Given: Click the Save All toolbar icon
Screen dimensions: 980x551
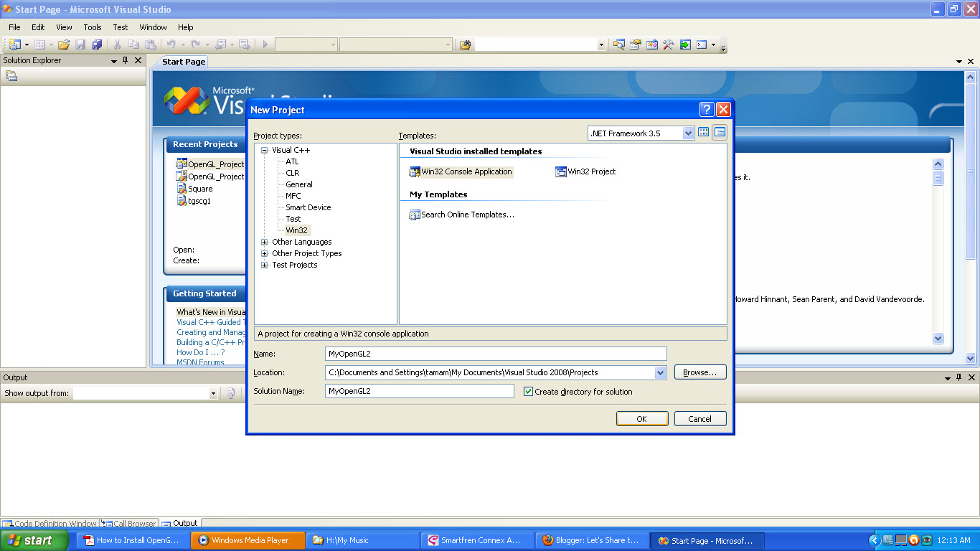Looking at the screenshot, I should tap(97, 44).
